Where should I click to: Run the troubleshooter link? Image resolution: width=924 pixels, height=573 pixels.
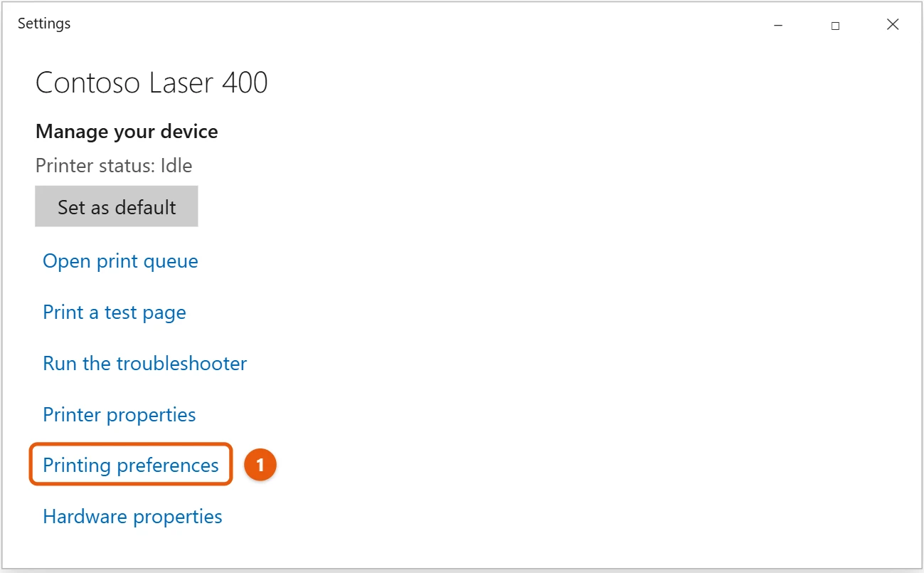(145, 363)
